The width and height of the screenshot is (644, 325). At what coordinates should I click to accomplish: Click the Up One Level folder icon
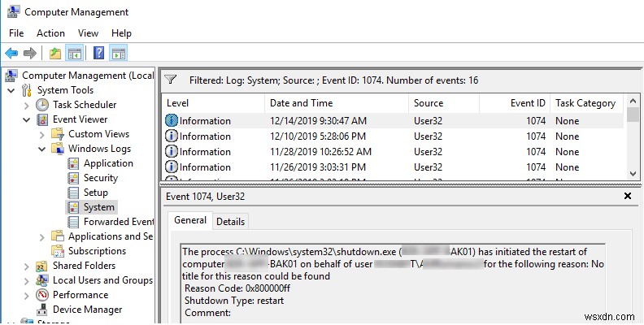coord(54,53)
